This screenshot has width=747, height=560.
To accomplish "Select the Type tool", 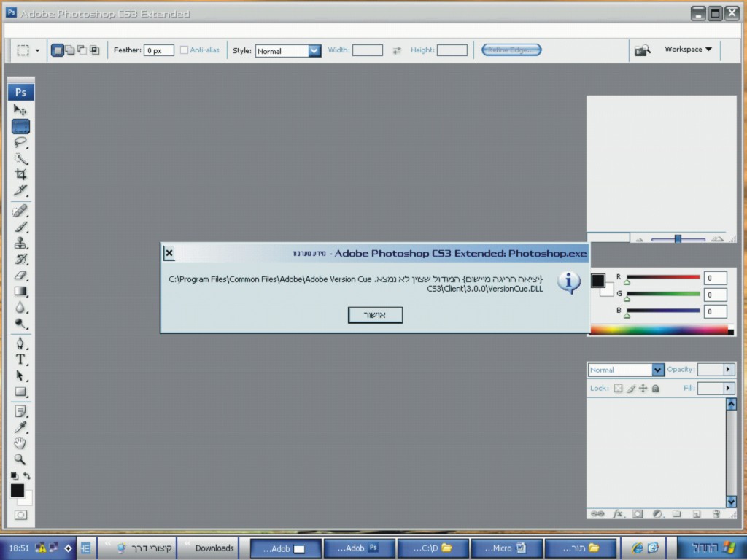I will [x=20, y=359].
